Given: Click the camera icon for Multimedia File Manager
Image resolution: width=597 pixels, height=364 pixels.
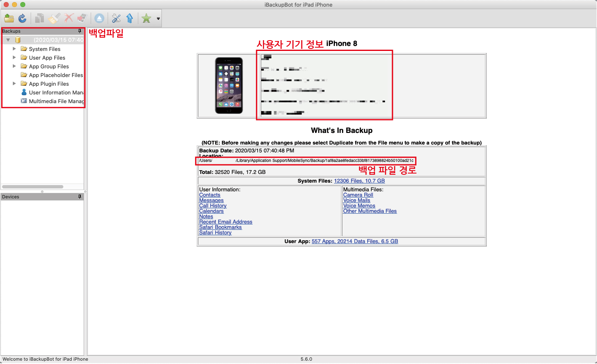Looking at the screenshot, I should (24, 101).
